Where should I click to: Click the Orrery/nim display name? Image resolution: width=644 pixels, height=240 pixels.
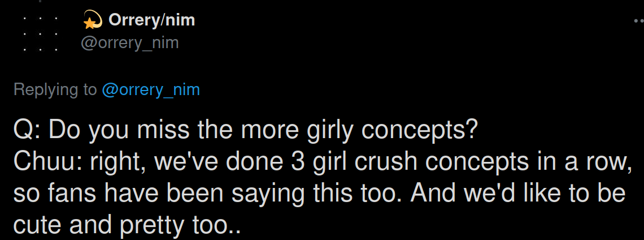[151, 20]
